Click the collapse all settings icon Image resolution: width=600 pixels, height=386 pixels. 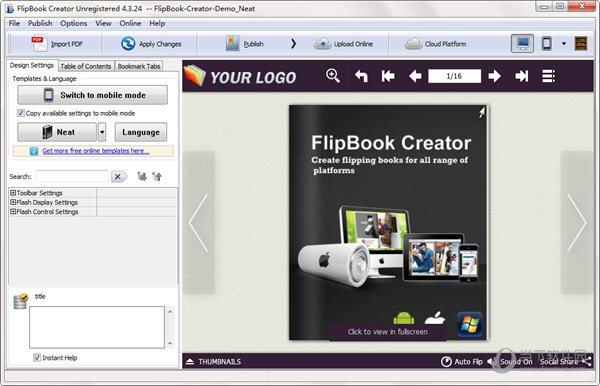[x=157, y=176]
